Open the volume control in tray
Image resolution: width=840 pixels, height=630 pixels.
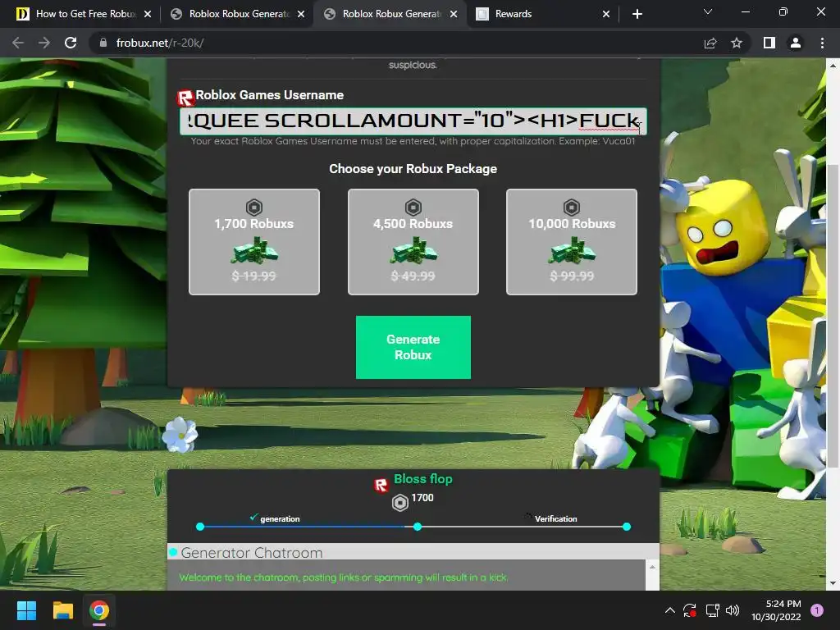click(733, 610)
